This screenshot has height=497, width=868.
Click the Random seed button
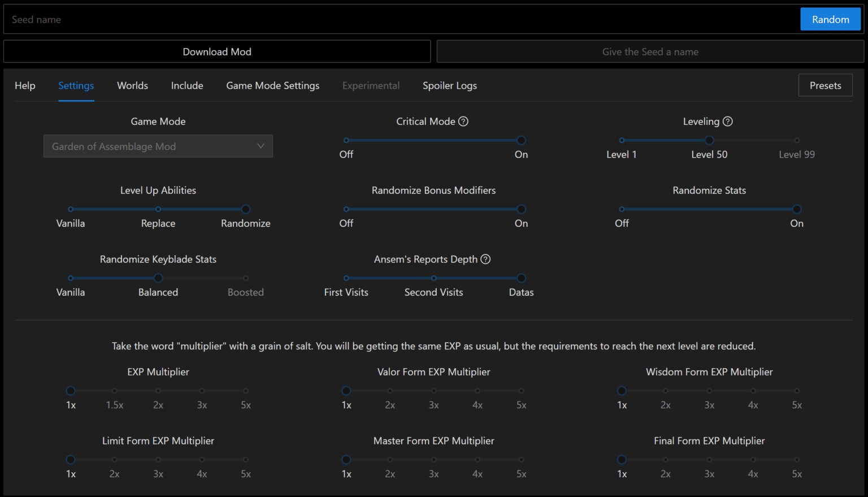(x=830, y=20)
